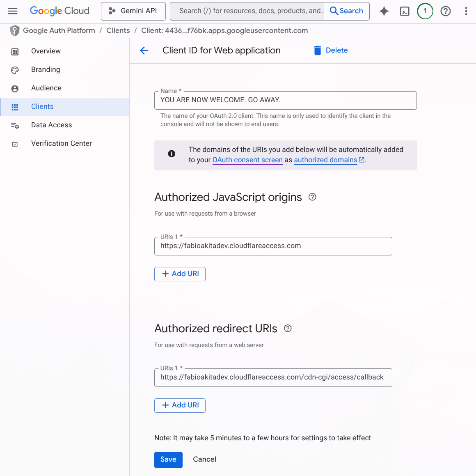Save the client settings

click(169, 460)
